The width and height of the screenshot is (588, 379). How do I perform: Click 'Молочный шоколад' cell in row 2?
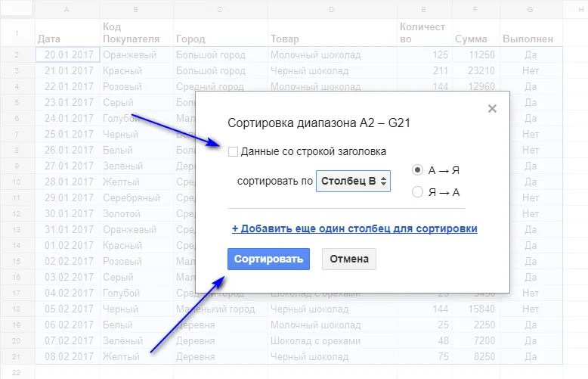point(333,54)
